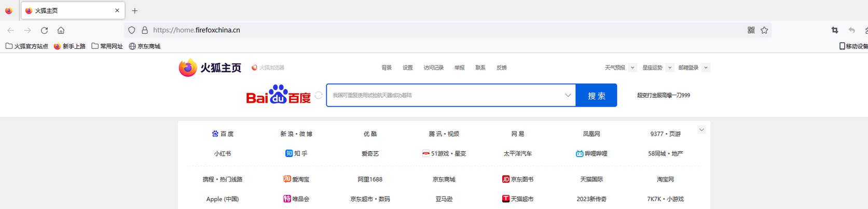Viewport: 868px width, 209px height.
Task: Open the tracking protection shield icon
Action: (132, 30)
